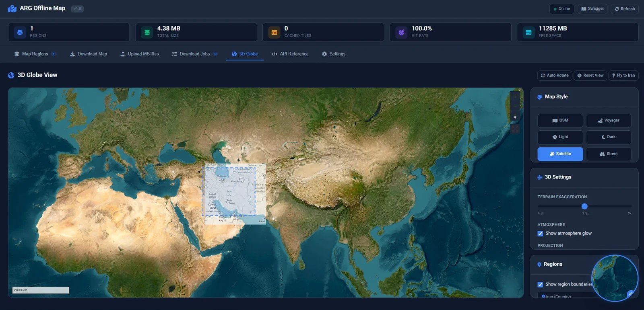
Task: Click the v1.0 version badge
Action: tap(77, 8)
